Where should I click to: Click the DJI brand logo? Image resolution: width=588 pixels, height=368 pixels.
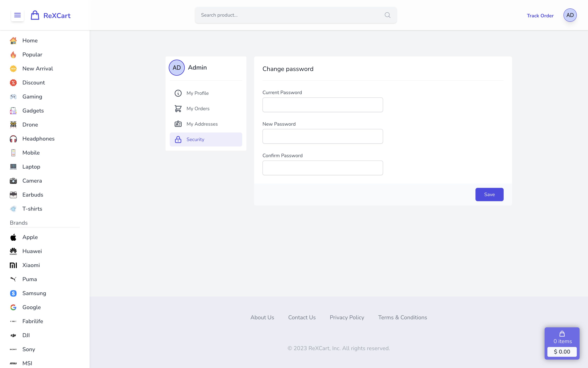pos(13,335)
